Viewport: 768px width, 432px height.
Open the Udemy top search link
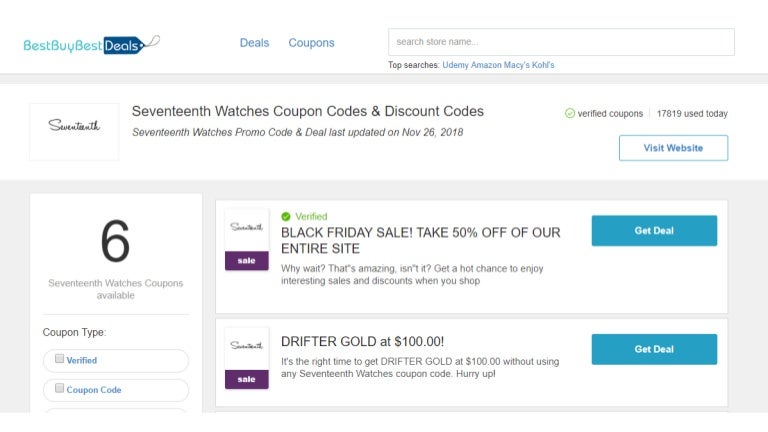tap(457, 65)
